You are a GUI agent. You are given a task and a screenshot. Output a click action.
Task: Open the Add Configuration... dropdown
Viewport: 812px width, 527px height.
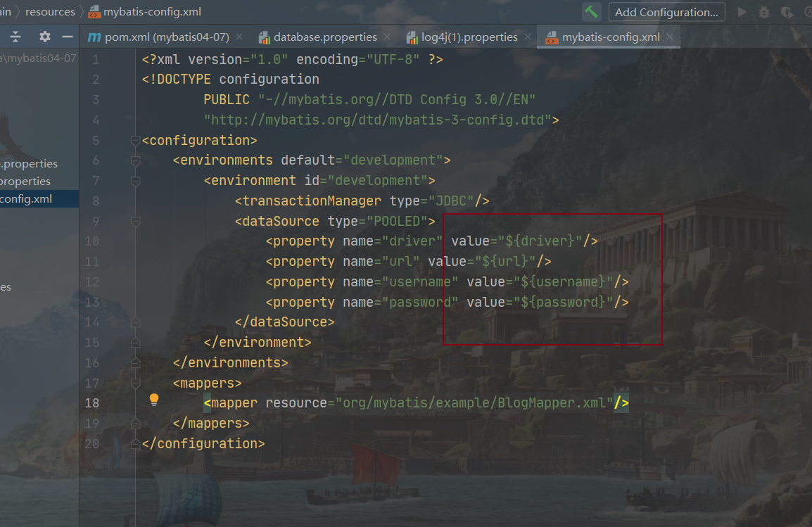coord(666,12)
